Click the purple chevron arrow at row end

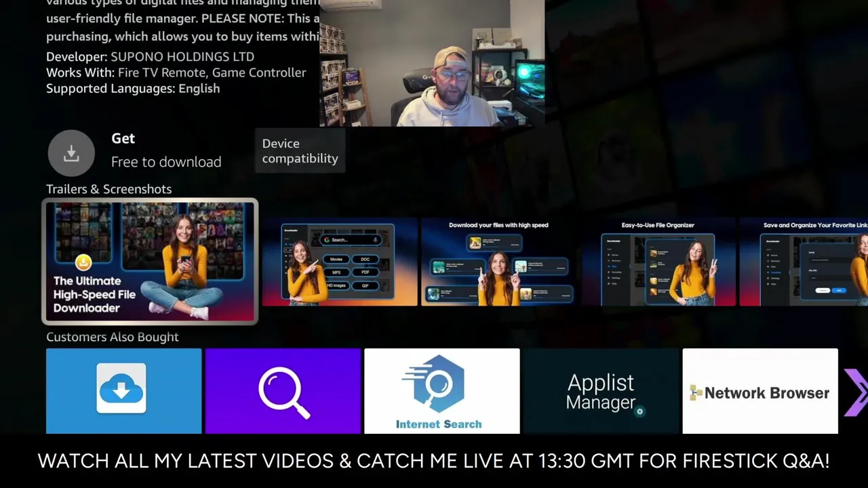click(856, 392)
